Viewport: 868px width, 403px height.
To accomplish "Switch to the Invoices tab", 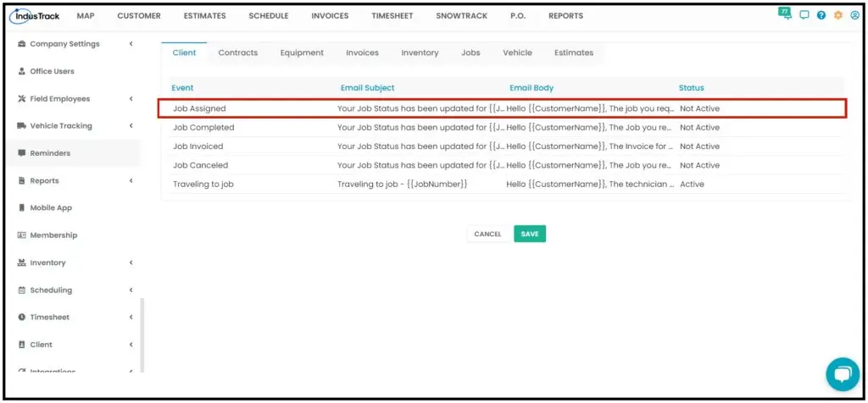I will pos(363,52).
